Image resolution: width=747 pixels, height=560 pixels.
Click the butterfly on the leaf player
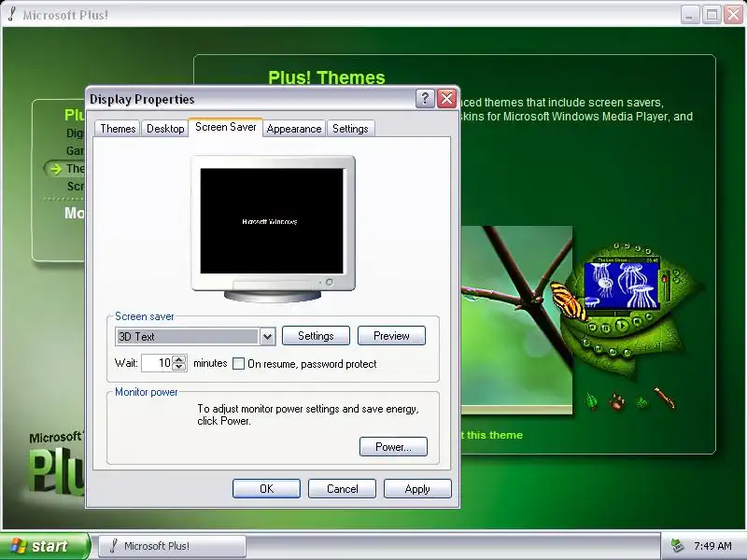pyautogui.click(x=568, y=301)
